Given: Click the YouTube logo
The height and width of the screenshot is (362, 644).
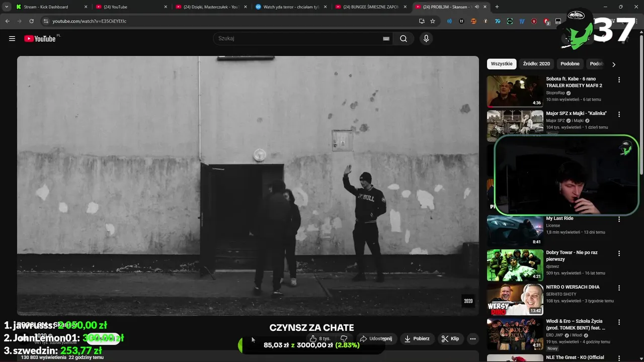Looking at the screenshot, I should (x=40, y=39).
